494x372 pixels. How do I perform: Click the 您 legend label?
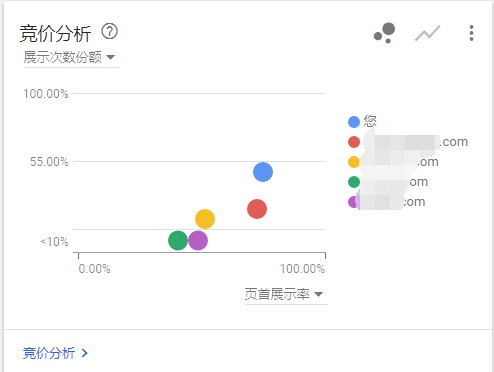tap(370, 121)
